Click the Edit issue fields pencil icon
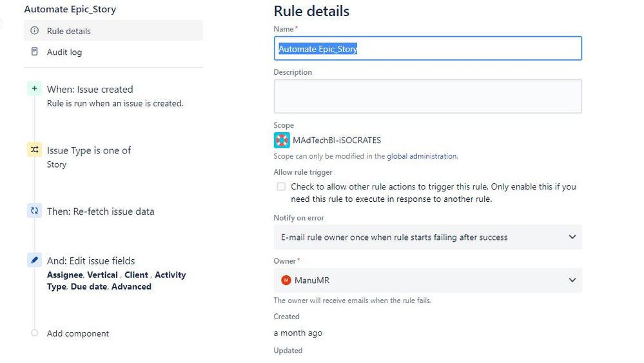Screen dimensions: 644x363 (35, 260)
